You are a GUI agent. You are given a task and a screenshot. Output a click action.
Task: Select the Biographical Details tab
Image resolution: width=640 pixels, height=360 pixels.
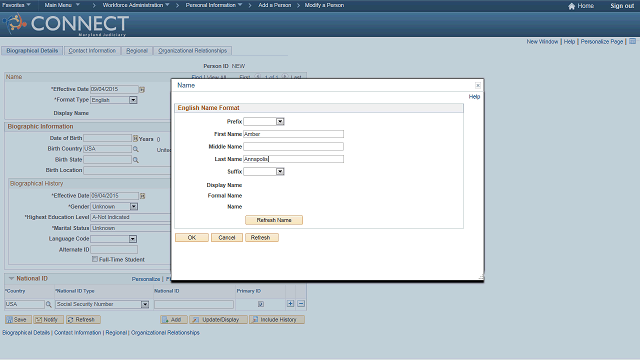coord(32,51)
